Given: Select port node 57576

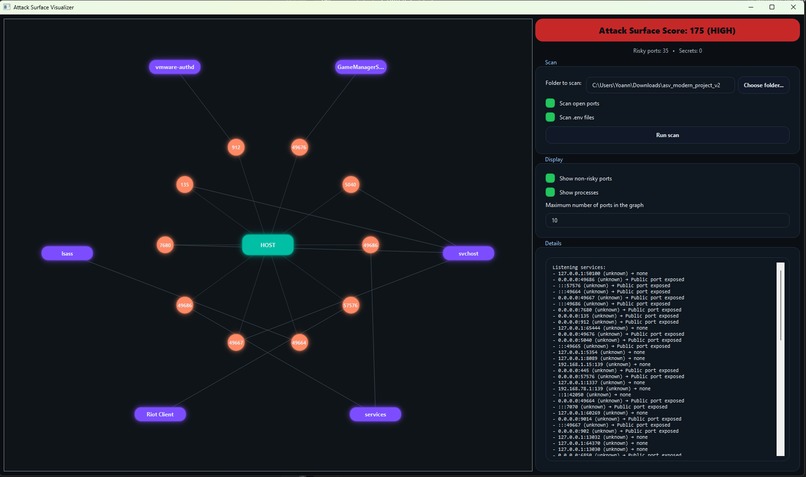Looking at the screenshot, I should point(351,305).
